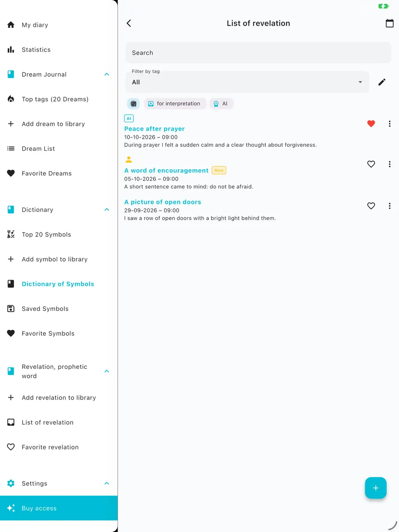Tap the Buy access button
This screenshot has width=399, height=532.
click(x=59, y=508)
